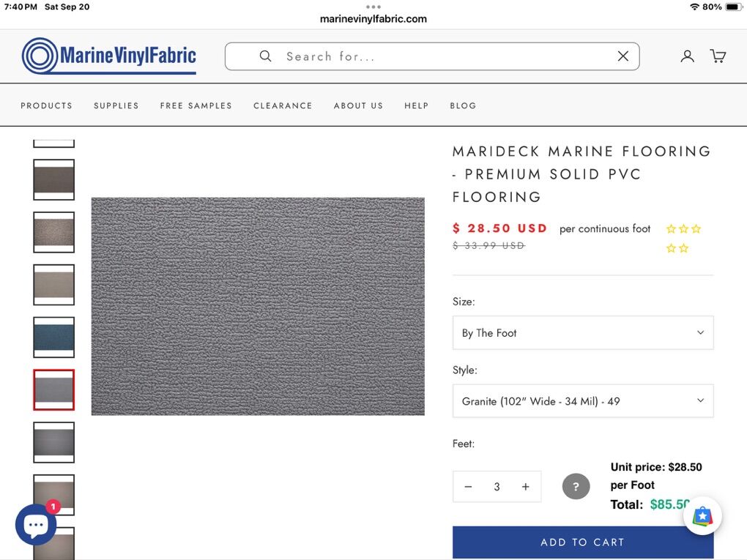Screen dimensions: 747x560
Task: Open the chat bubble icon
Action: click(36, 524)
